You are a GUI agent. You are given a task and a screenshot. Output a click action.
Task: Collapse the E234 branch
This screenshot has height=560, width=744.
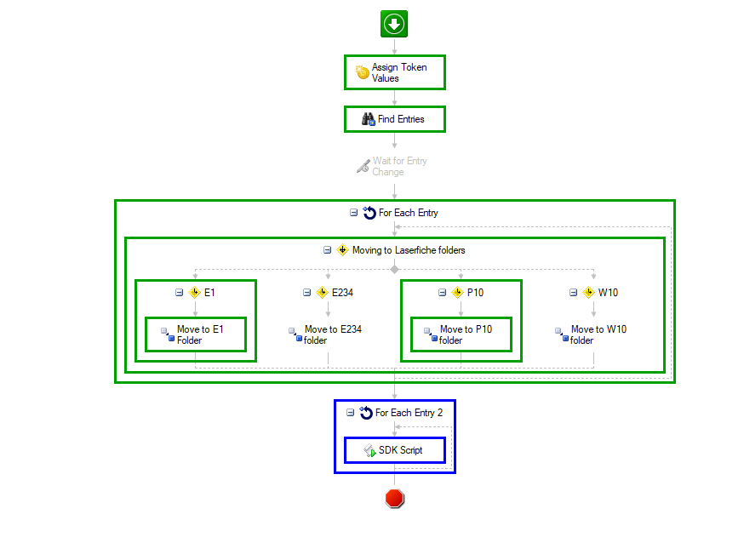307,292
